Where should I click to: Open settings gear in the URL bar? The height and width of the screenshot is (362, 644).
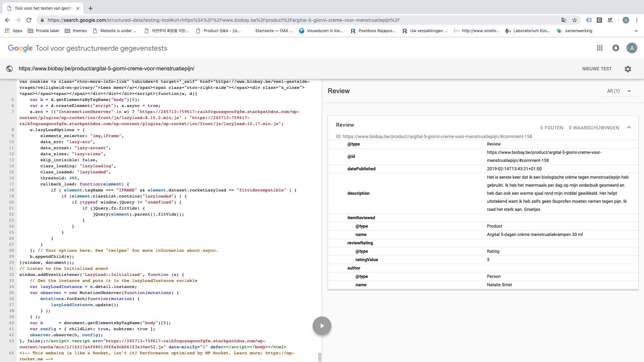628,69
